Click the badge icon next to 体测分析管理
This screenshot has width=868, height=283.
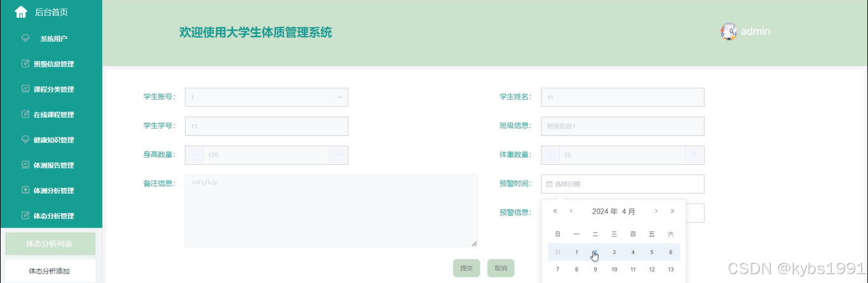point(25,190)
